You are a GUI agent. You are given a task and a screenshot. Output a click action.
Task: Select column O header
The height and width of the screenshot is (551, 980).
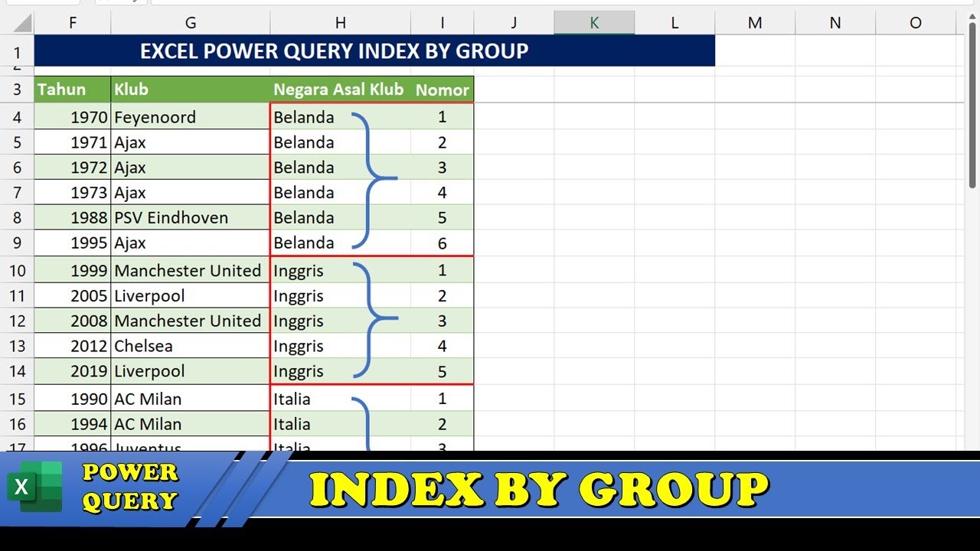click(x=916, y=23)
